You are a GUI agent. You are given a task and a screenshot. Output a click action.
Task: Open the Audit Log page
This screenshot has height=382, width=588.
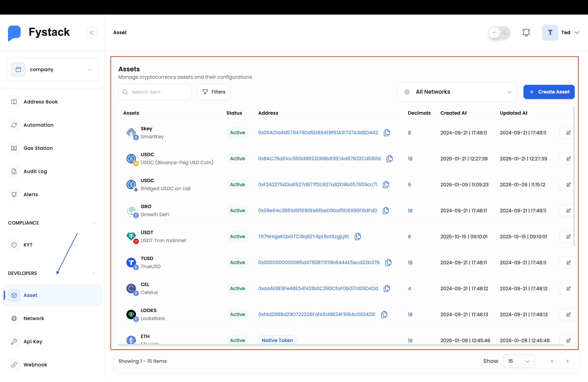(x=52, y=171)
